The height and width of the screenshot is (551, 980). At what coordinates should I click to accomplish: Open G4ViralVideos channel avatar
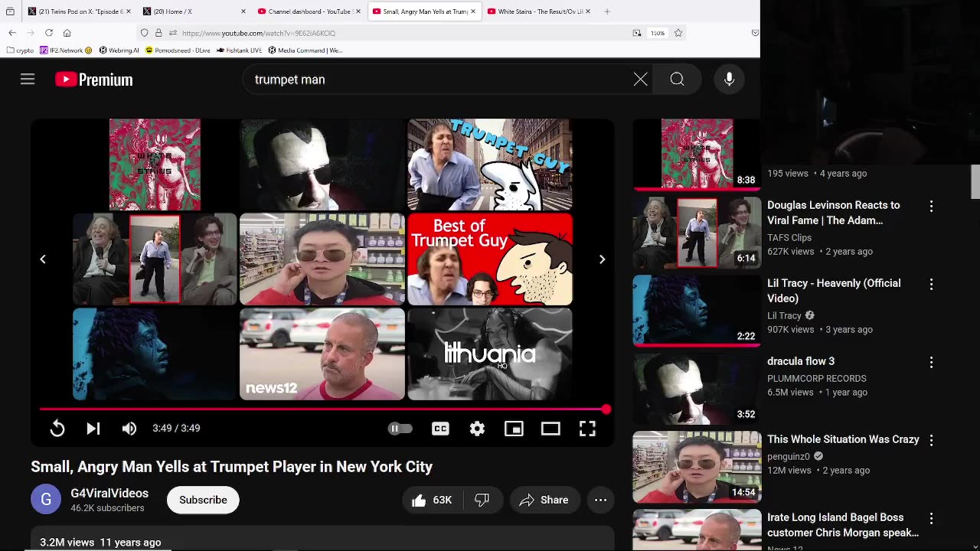46,500
